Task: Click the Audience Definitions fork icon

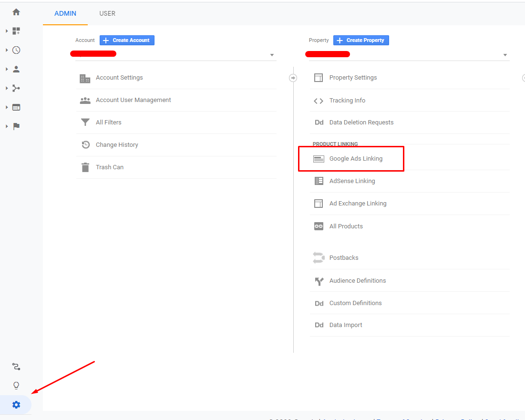Action: 319,281
